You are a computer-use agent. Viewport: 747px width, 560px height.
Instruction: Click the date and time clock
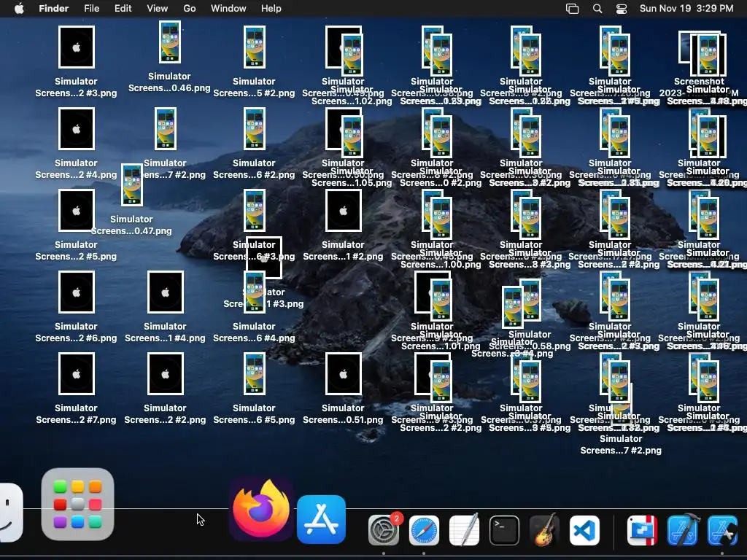pyautogui.click(x=686, y=9)
